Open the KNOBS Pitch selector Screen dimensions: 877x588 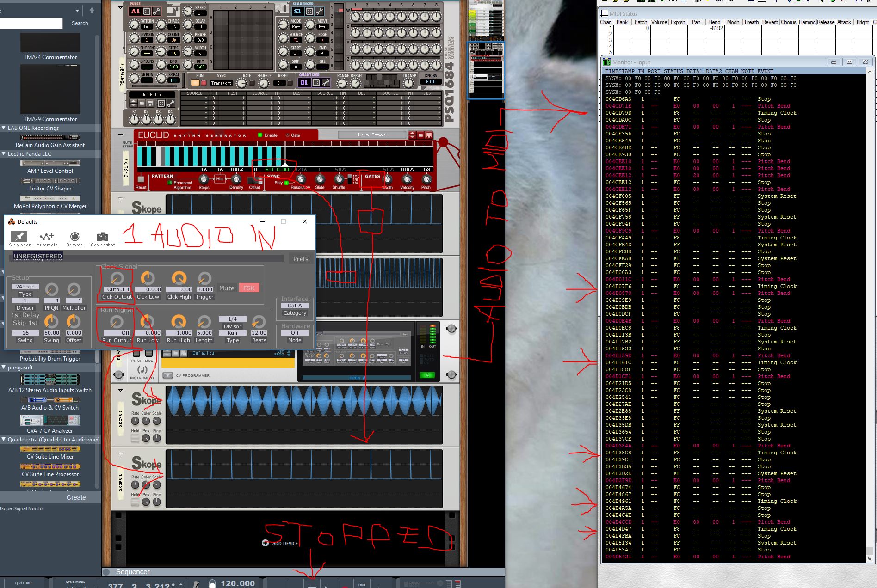pyautogui.click(x=431, y=82)
